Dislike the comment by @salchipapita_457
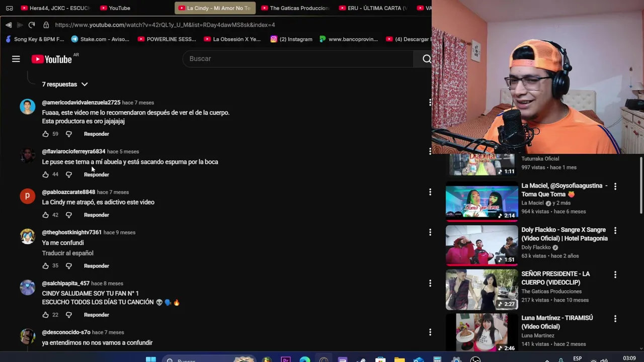This screenshot has width=644, height=362. pos(69,315)
